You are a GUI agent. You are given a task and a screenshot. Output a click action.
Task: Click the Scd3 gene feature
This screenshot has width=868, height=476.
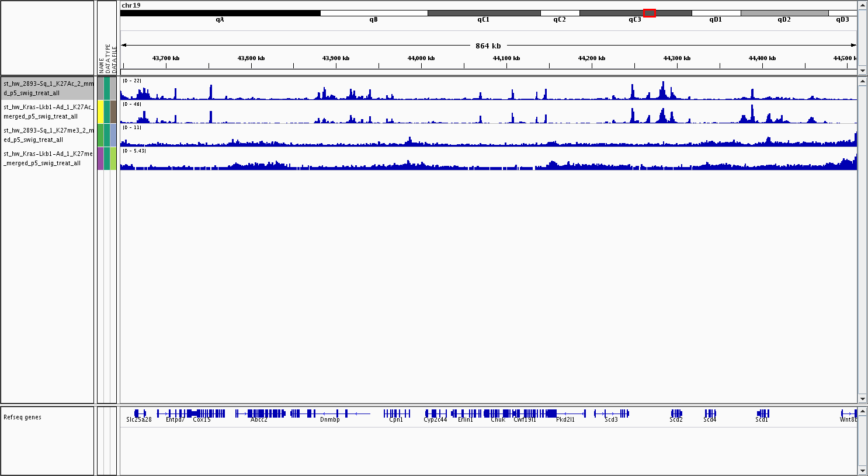612,414
